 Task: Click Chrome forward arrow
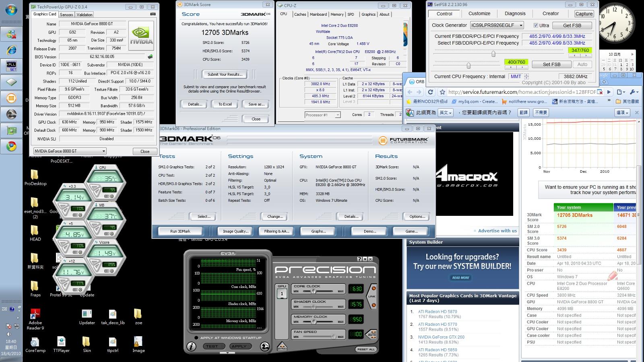[x=420, y=92]
